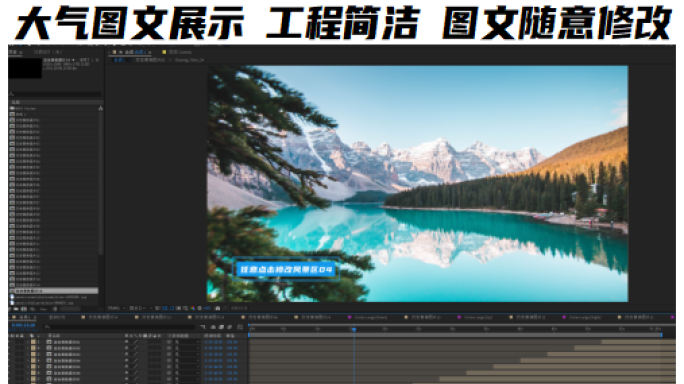Click the black project preview thumbnail
Image resolution: width=684 pixels, height=384 pixels.
[x=25, y=68]
